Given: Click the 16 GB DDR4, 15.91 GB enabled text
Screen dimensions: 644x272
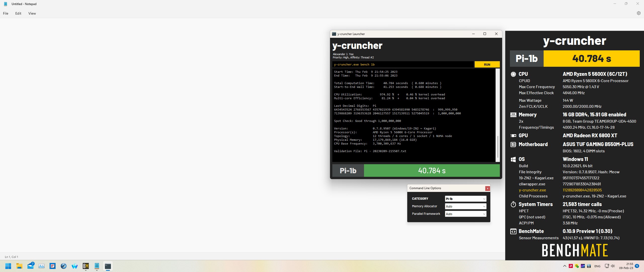Looking at the screenshot, I should pyautogui.click(x=594, y=115).
